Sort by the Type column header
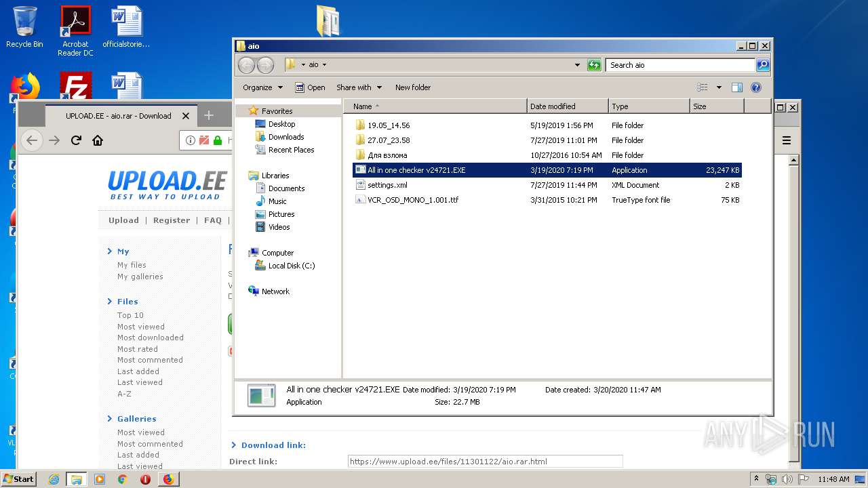This screenshot has width=868, height=488. tap(649, 106)
